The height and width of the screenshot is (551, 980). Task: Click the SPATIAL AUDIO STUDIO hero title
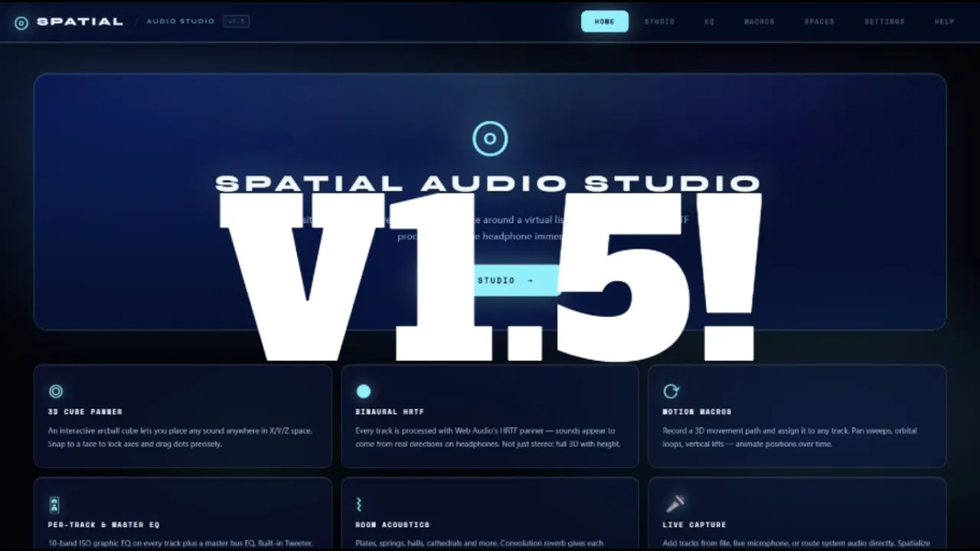point(488,184)
